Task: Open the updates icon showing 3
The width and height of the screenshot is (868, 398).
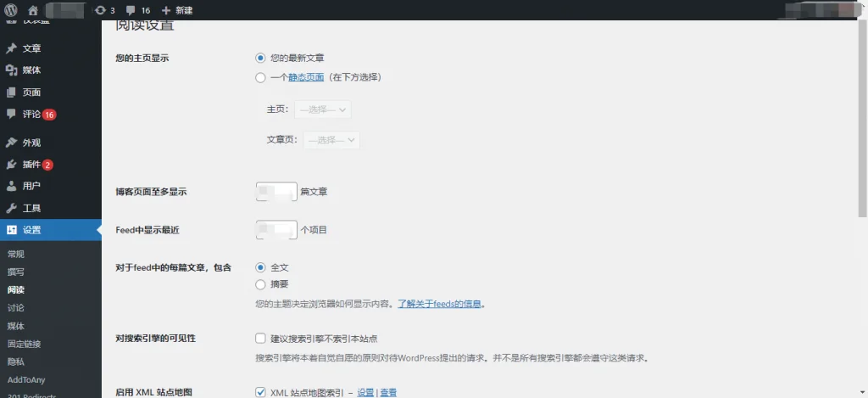Action: point(100,10)
